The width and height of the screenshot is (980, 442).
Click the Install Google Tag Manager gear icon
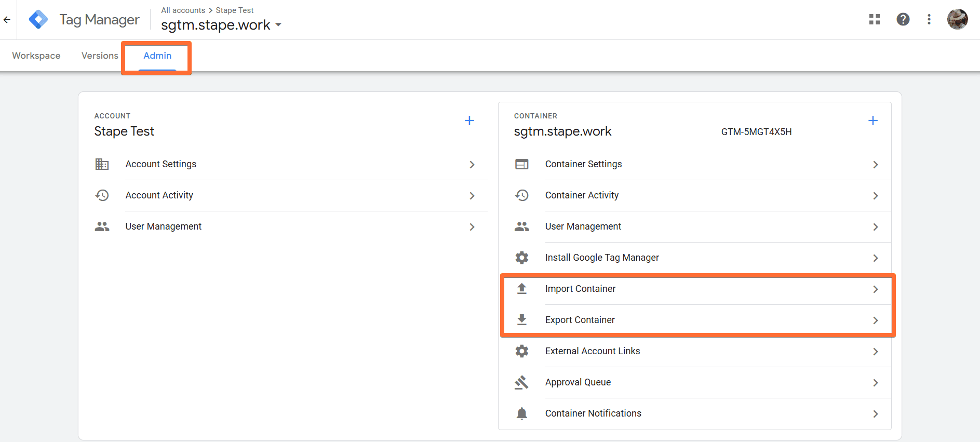coord(522,258)
